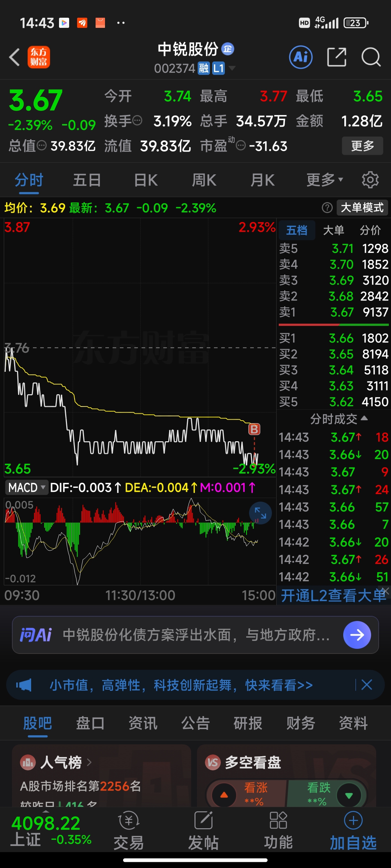Toggle 大单模式 mode
This screenshot has height=868, width=391.
(x=362, y=208)
